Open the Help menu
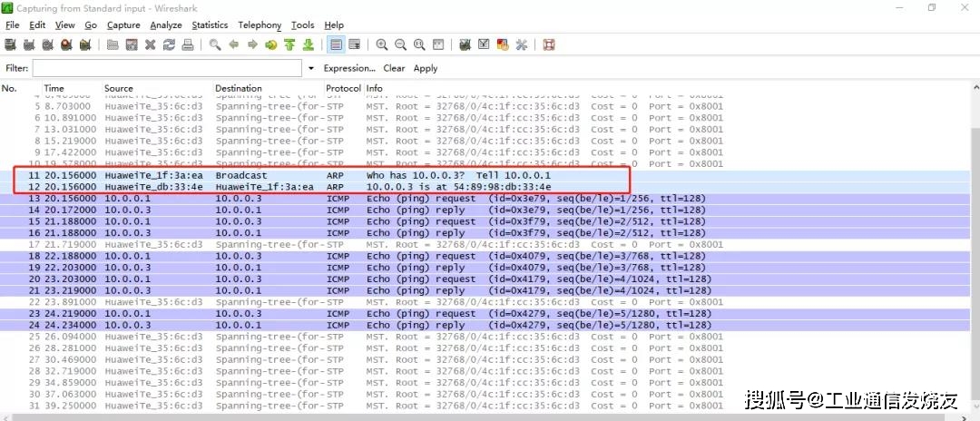The image size is (980, 421). tap(334, 25)
